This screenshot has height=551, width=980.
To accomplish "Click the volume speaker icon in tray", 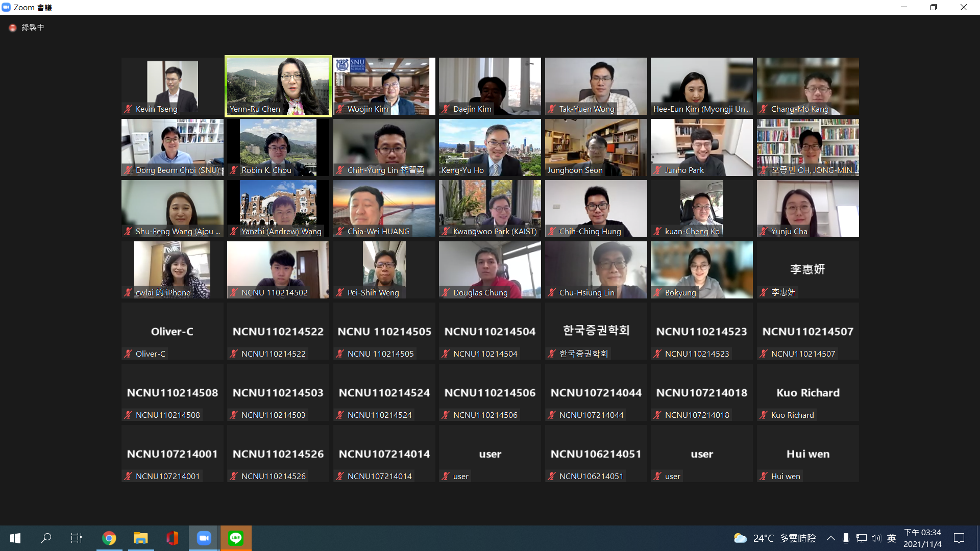I will tap(876, 538).
